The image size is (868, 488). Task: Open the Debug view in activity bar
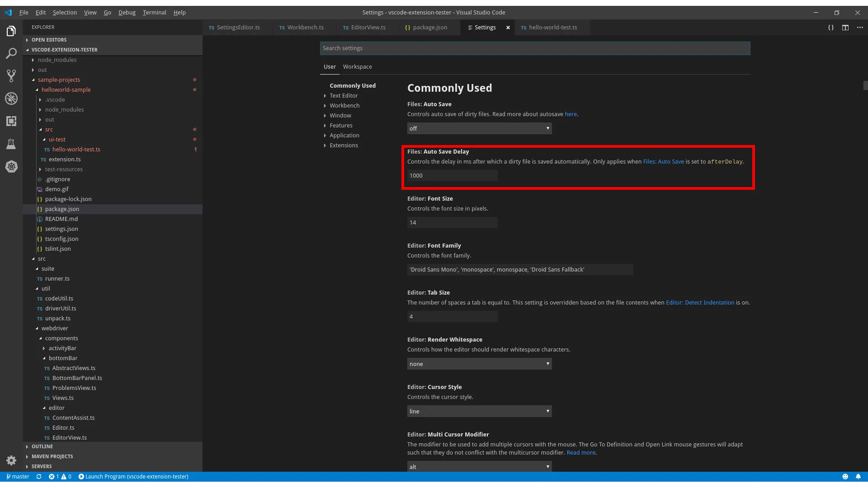[x=11, y=99]
